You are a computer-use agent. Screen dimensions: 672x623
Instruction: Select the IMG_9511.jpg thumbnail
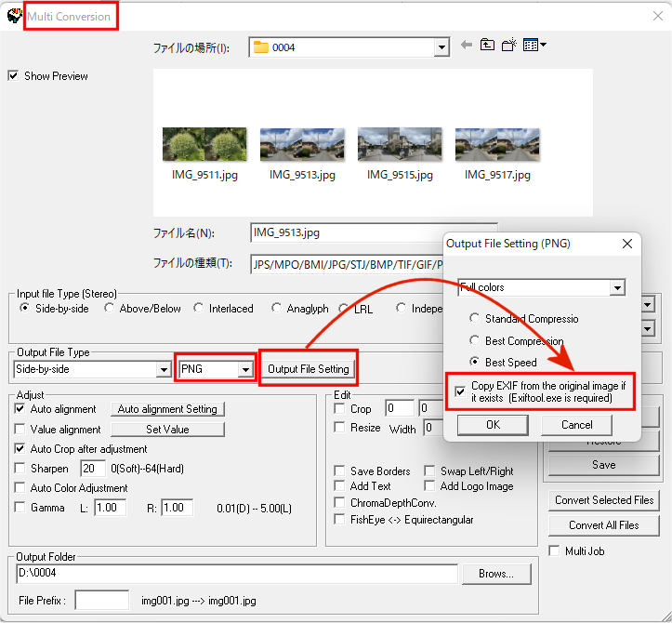point(204,144)
